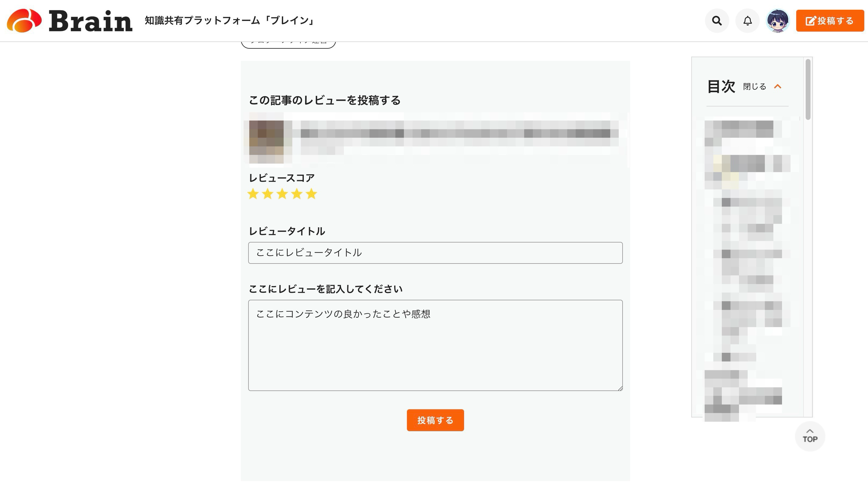Set review score to three stars
Viewport: 868px width, 482px height.
[282, 194]
